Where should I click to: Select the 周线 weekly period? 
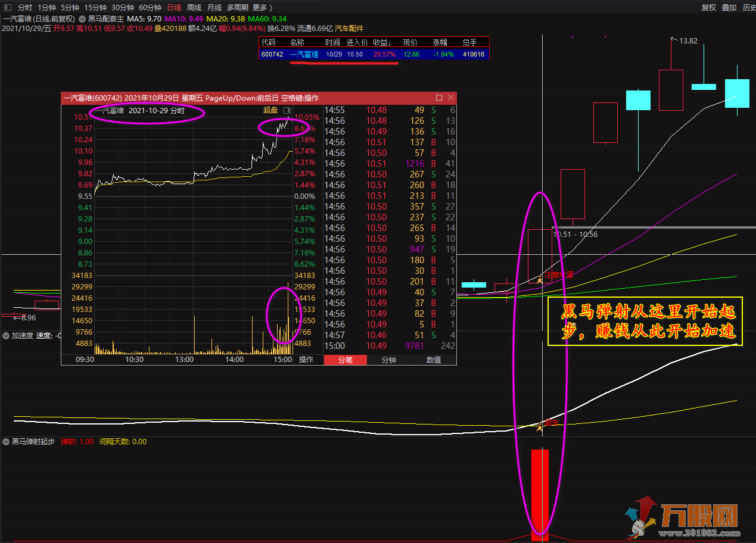(194, 8)
